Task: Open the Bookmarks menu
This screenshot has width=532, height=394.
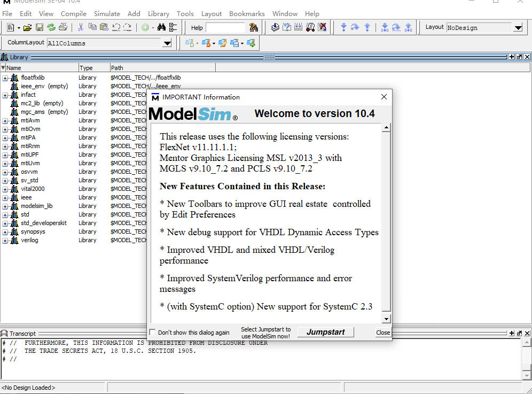Action: coord(246,13)
